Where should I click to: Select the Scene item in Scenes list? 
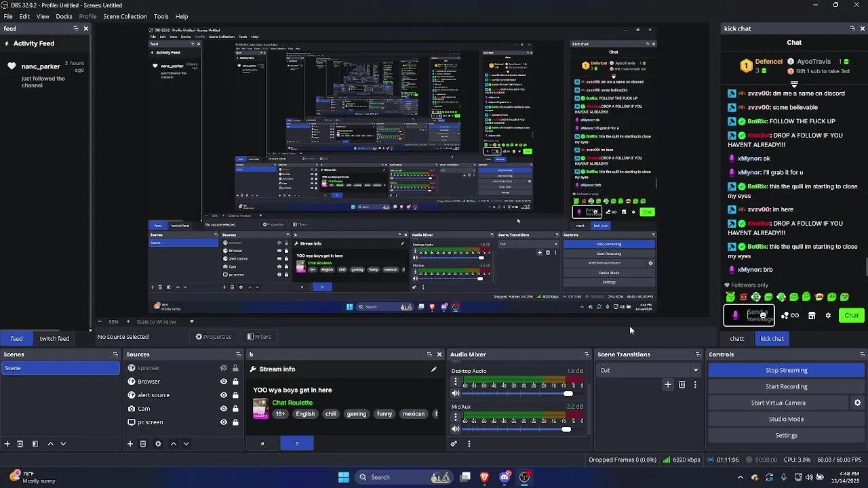click(x=60, y=368)
